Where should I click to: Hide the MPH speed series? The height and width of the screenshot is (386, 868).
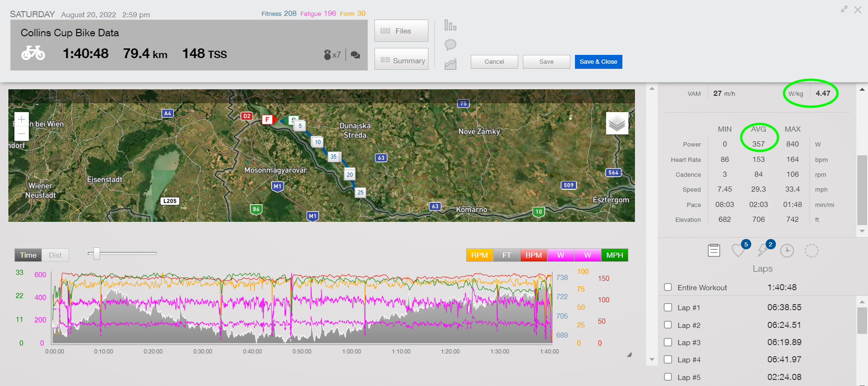tap(614, 255)
